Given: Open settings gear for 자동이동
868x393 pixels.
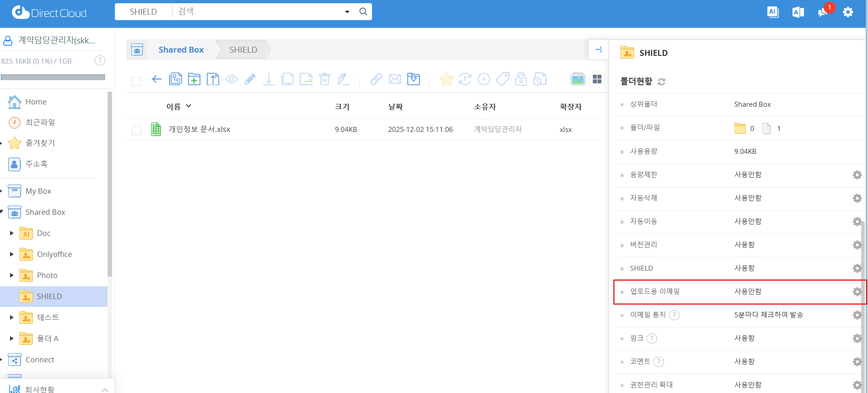Looking at the screenshot, I should click(857, 222).
